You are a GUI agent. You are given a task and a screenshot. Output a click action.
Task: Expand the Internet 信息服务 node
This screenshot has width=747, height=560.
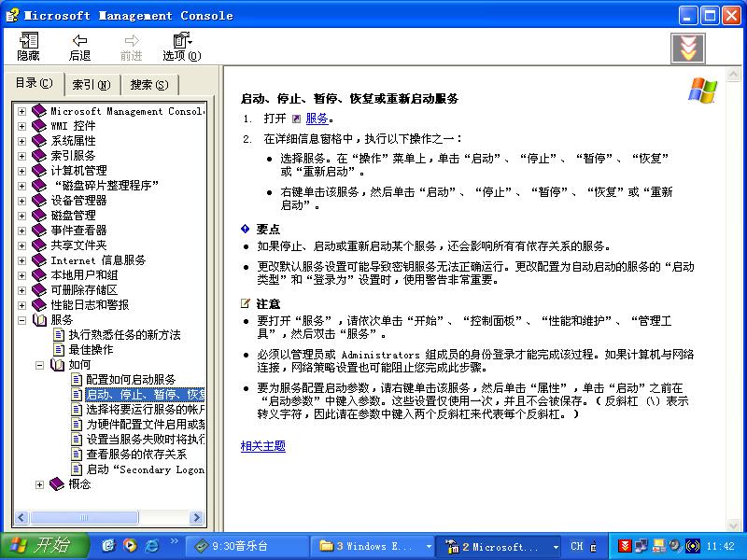pos(21,260)
